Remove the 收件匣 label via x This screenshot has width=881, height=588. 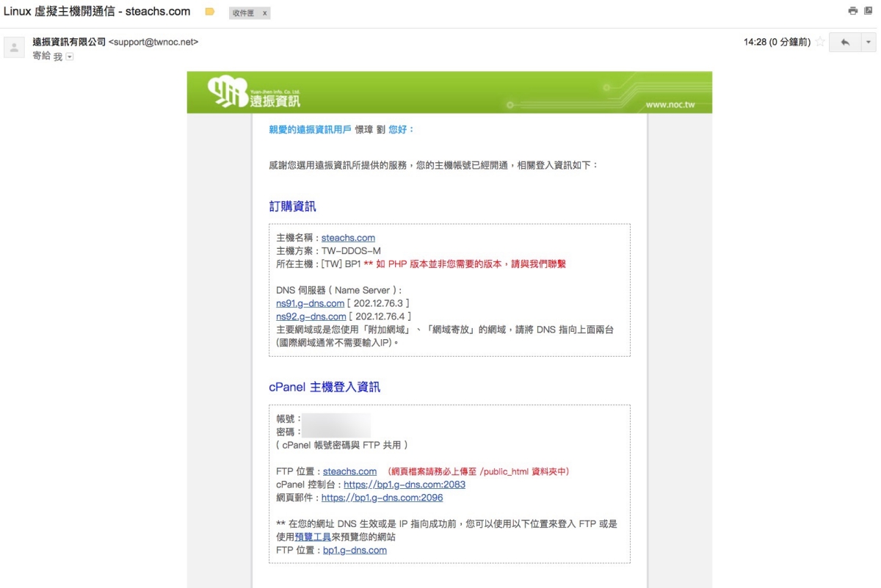pos(264,13)
